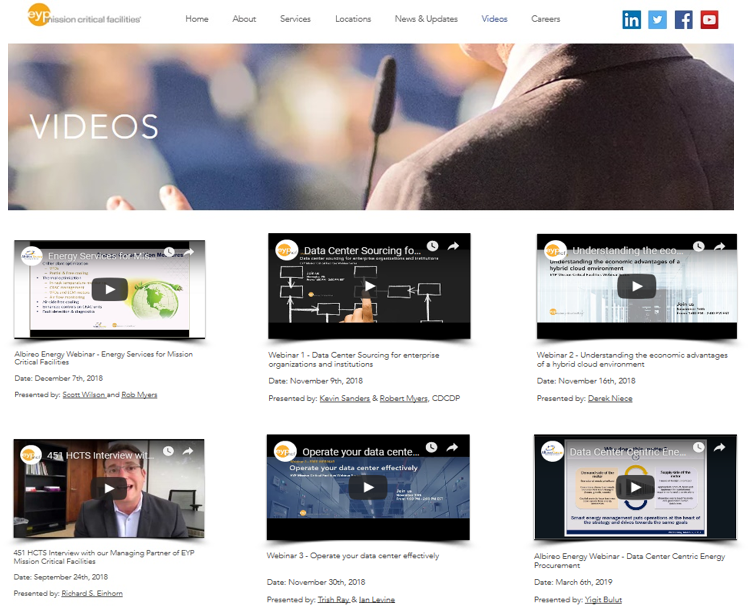Click channel avatar on Data Center Centric Energy video
756x616 pixels.
pyautogui.click(x=552, y=452)
